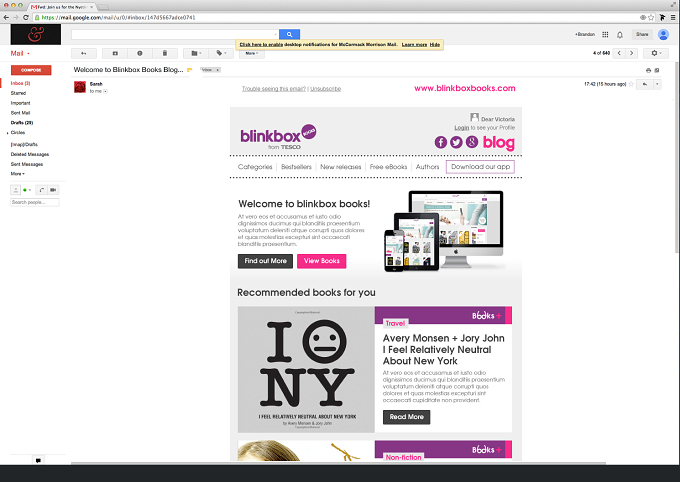This screenshot has width=680, height=482.
Task: Enable desktop notifications via the yellow banner link
Action: 261,45
